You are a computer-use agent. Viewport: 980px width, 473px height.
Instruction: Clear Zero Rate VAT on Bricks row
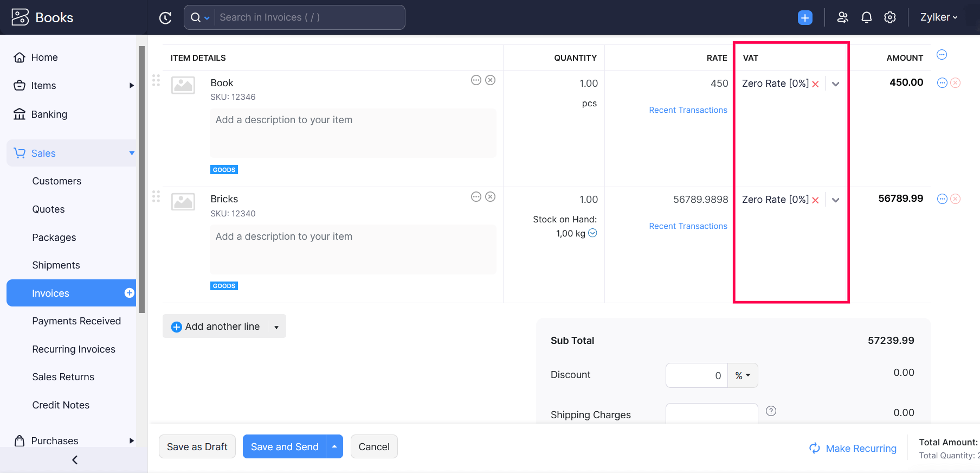[815, 200]
